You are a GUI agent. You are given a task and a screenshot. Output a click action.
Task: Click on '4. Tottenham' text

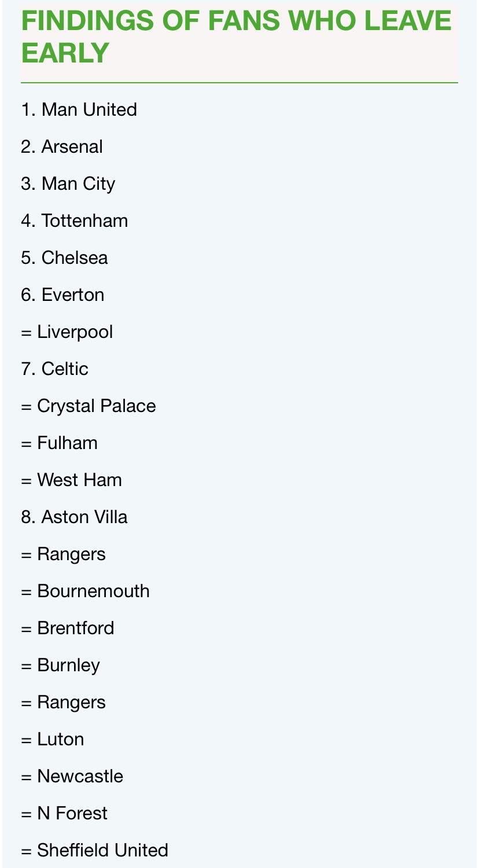75,220
